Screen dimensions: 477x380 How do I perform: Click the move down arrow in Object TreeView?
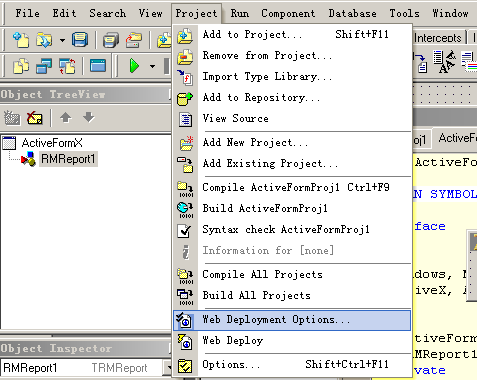coord(89,117)
